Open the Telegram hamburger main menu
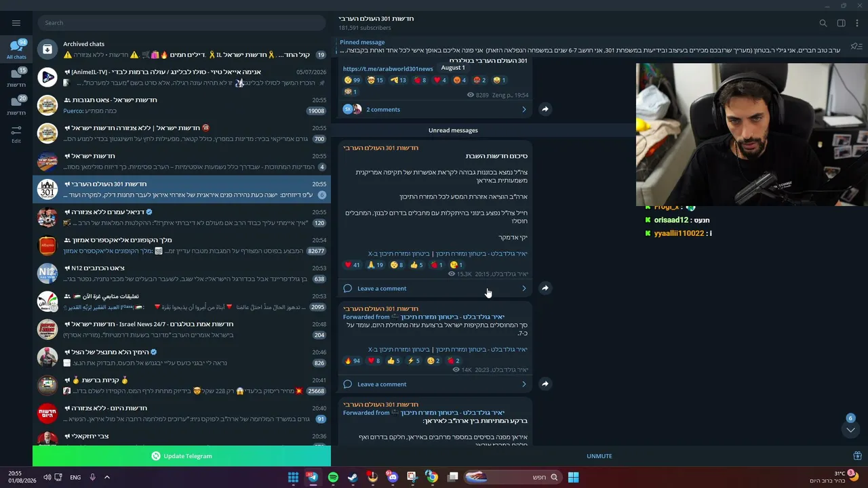This screenshot has width=868, height=488. coord(16,22)
